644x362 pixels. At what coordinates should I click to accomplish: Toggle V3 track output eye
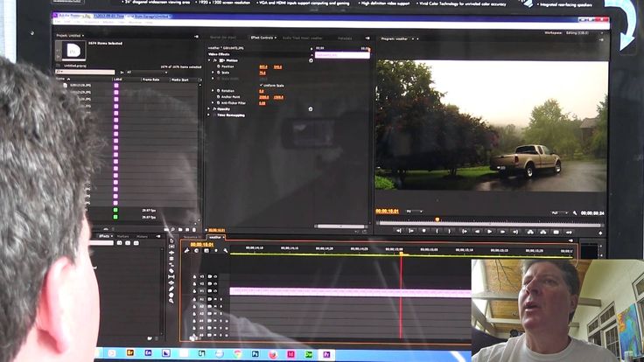click(214, 276)
